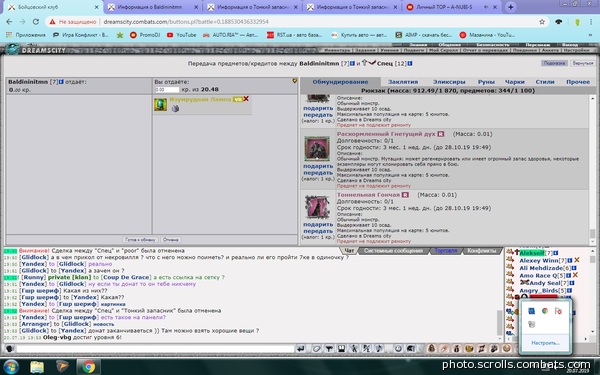
Task: Click the browser bookmark star icon
Action: [542, 22]
